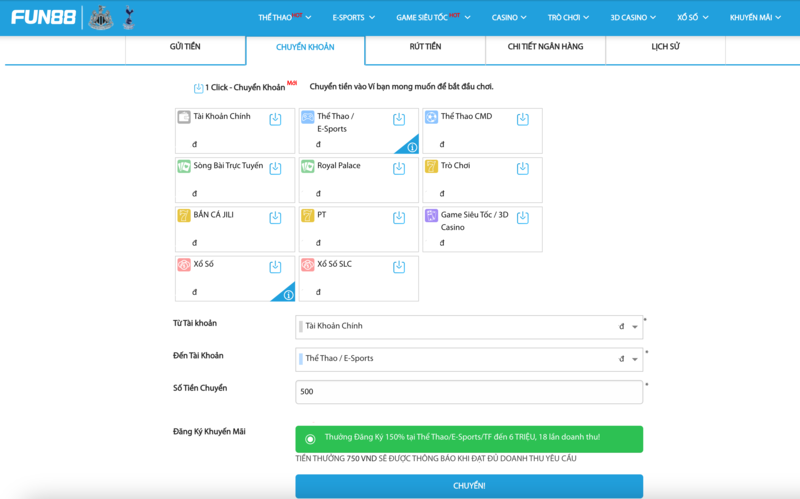
Task: Open the Đến Tài Khoản dropdown
Action: coord(634,359)
